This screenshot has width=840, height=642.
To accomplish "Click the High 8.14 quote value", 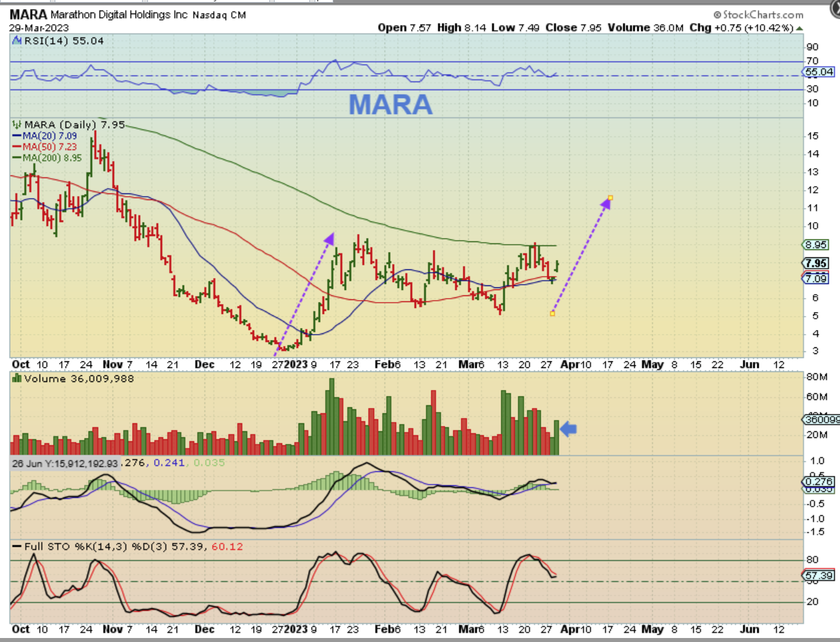I will click(x=462, y=27).
